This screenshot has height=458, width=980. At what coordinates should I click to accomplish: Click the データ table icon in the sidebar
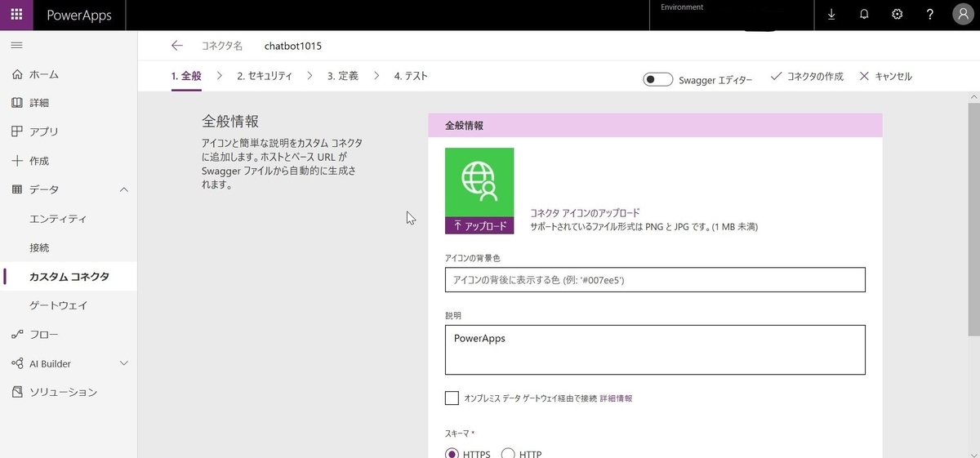17,189
